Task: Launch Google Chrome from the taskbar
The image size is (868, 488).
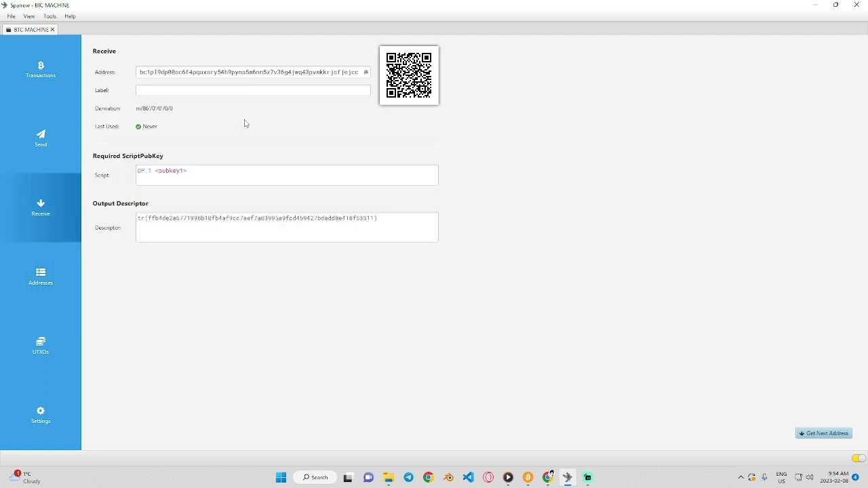Action: pyautogui.click(x=428, y=477)
